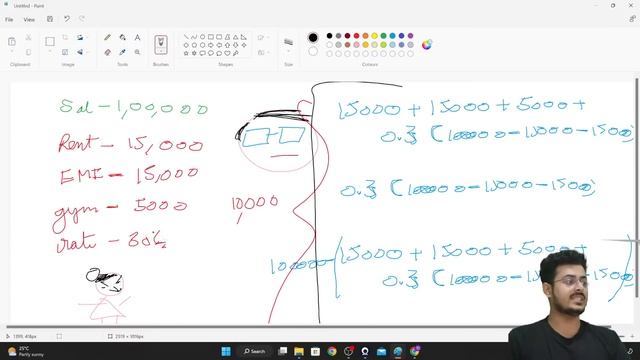Open the weather widget showing Partly sunny

(25, 351)
